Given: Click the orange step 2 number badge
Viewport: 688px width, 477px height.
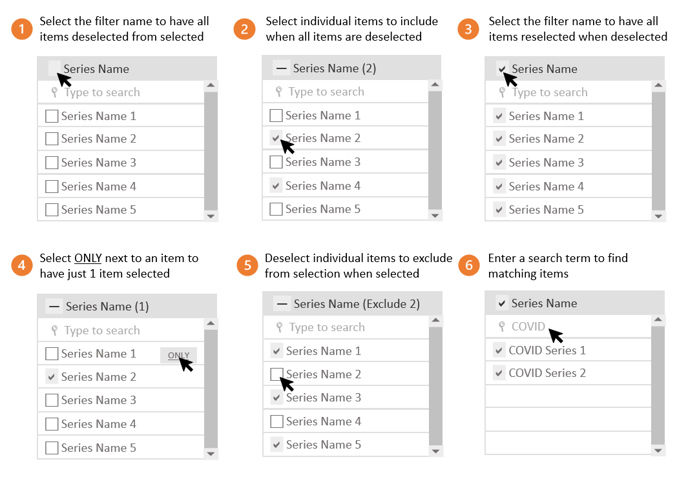Looking at the screenshot, I should coord(245,29).
